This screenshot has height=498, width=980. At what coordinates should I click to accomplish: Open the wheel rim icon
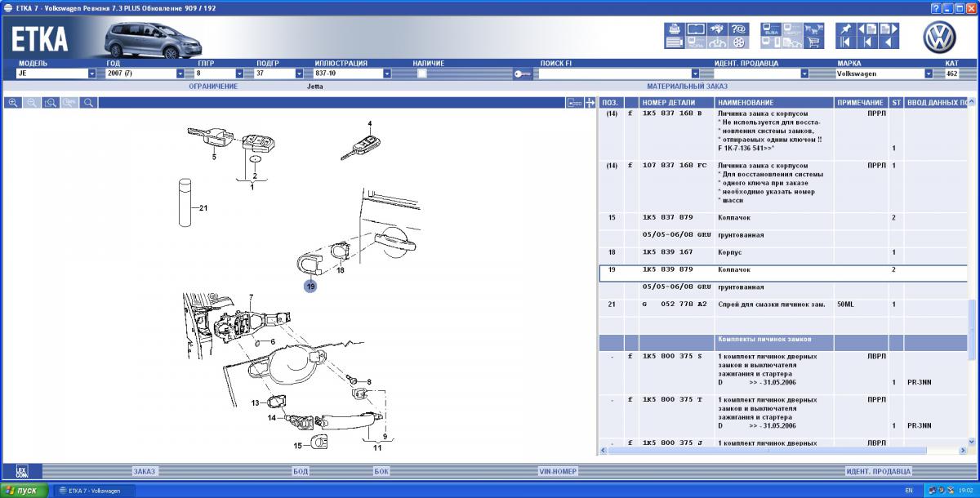click(x=738, y=42)
